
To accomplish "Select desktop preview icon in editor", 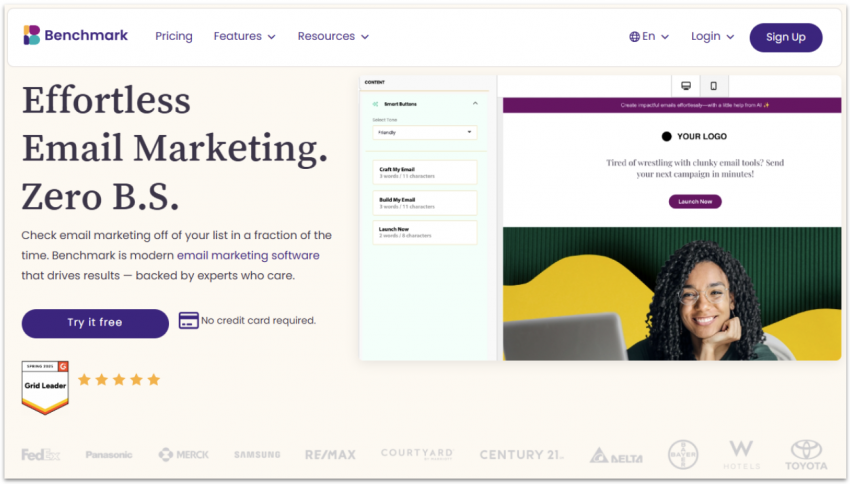I will (x=686, y=86).
